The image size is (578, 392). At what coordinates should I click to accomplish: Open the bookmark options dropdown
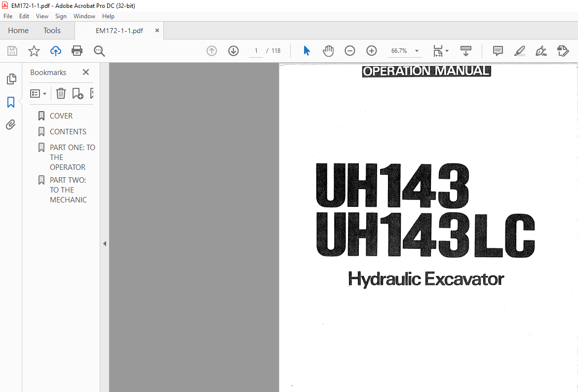click(x=39, y=94)
